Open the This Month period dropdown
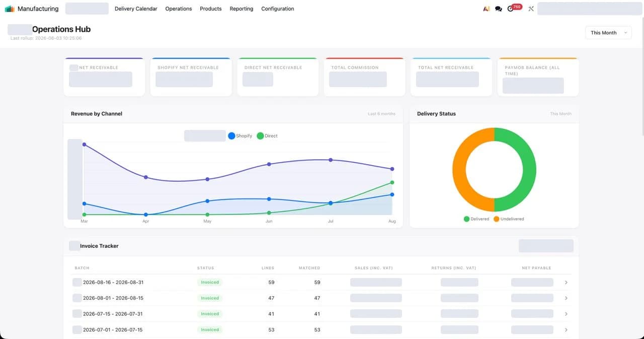Image resolution: width=644 pixels, height=339 pixels. pyautogui.click(x=608, y=33)
